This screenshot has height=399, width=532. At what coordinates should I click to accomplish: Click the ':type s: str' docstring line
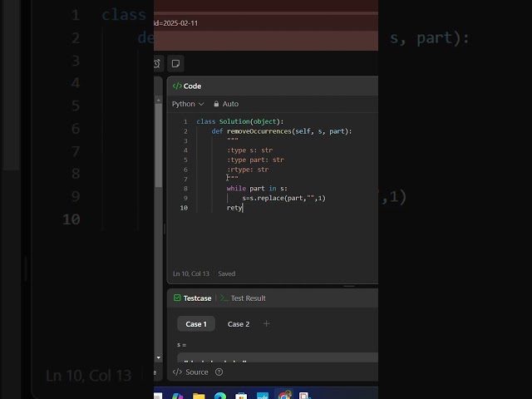click(x=249, y=150)
